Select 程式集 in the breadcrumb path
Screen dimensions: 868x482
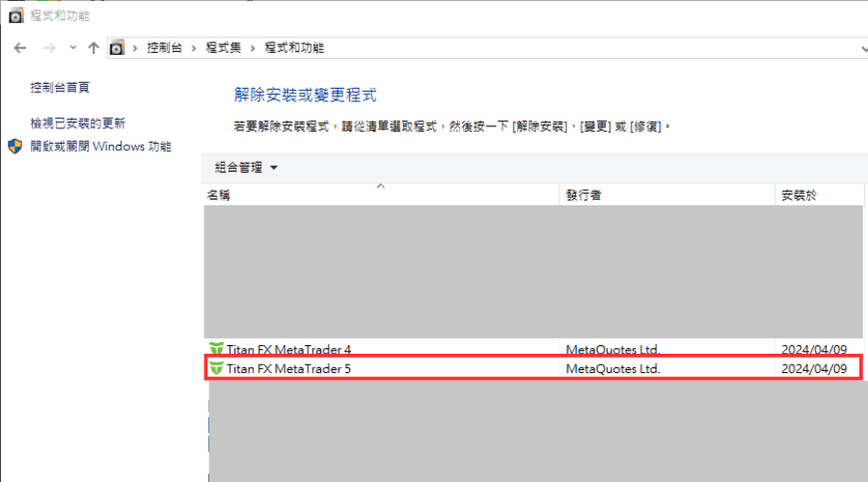pos(223,48)
